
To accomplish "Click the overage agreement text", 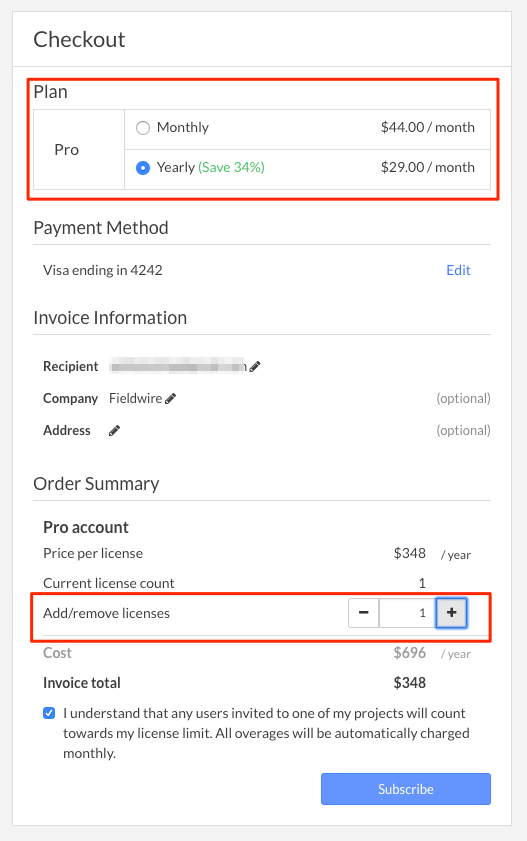I will pos(266,733).
